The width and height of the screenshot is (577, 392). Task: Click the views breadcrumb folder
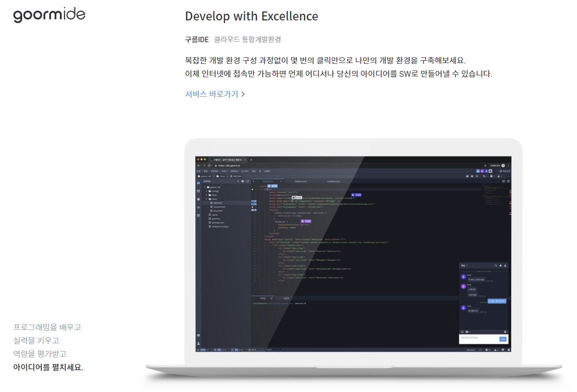point(221,176)
